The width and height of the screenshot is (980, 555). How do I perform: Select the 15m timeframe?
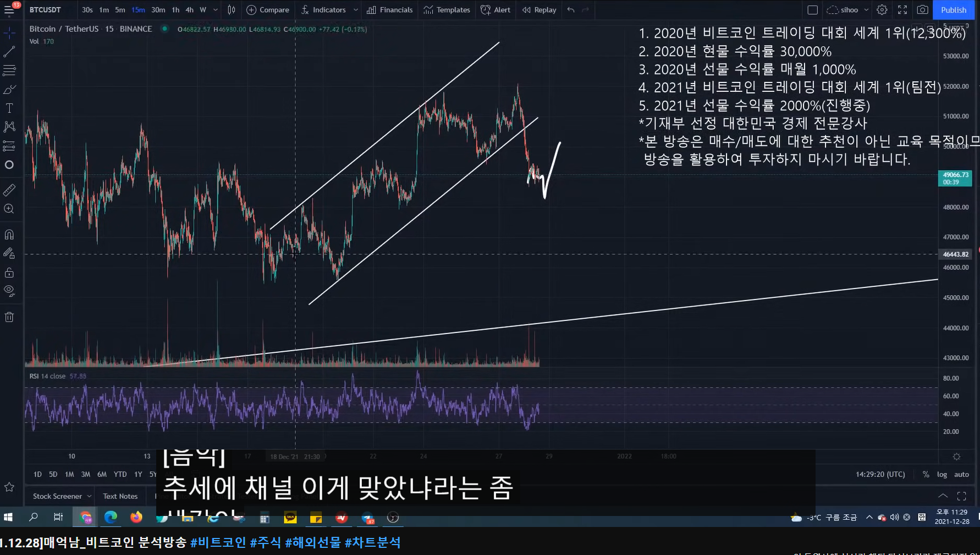pos(138,10)
